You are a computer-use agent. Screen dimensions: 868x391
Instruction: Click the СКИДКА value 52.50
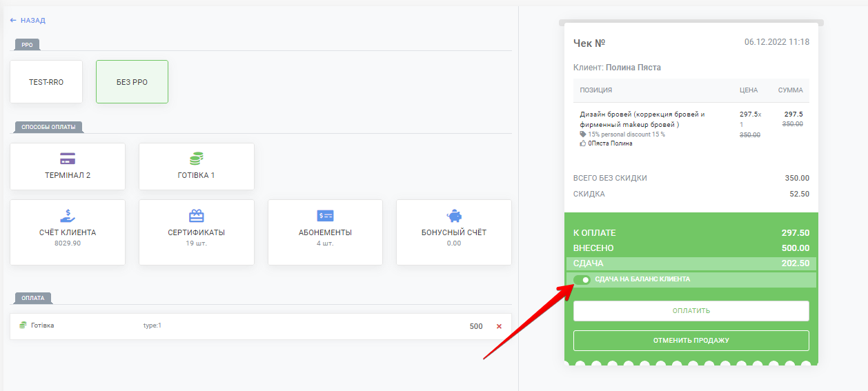800,194
